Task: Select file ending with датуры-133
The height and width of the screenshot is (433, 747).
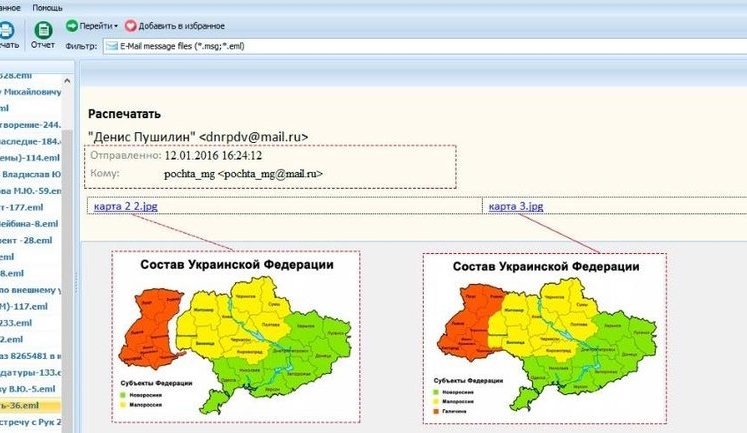Action: (30, 372)
